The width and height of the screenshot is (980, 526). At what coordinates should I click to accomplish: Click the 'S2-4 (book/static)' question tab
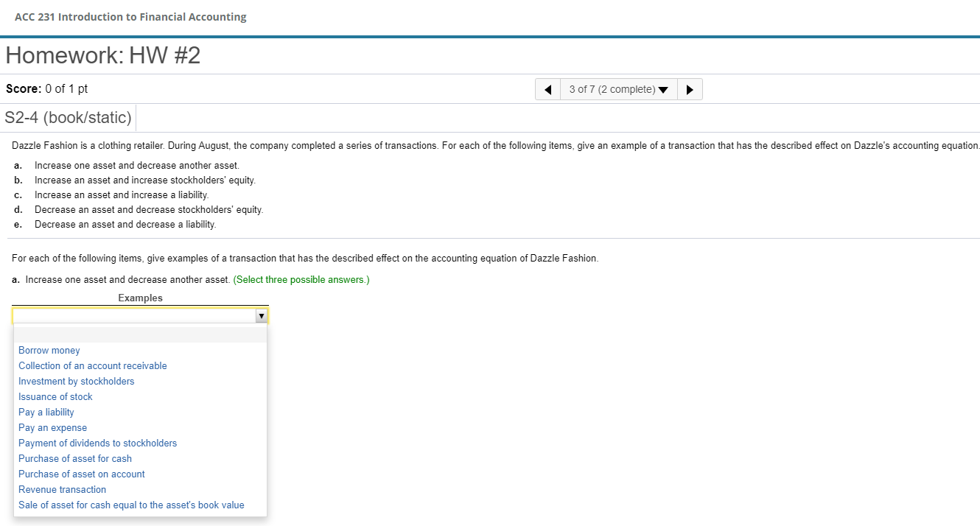pyautogui.click(x=69, y=117)
